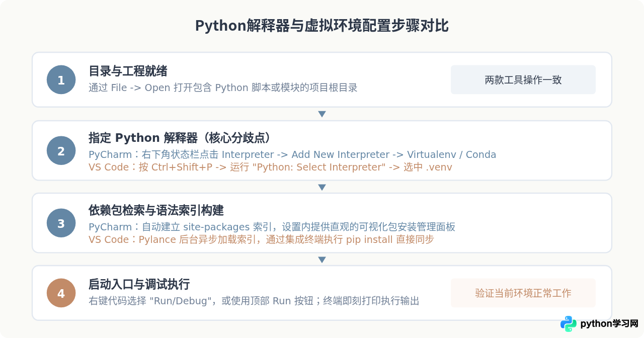Click the VS Code line mentioning "Ctrl+Shift+P"
Viewport: 644px width, 338px height.
[x=270, y=167]
